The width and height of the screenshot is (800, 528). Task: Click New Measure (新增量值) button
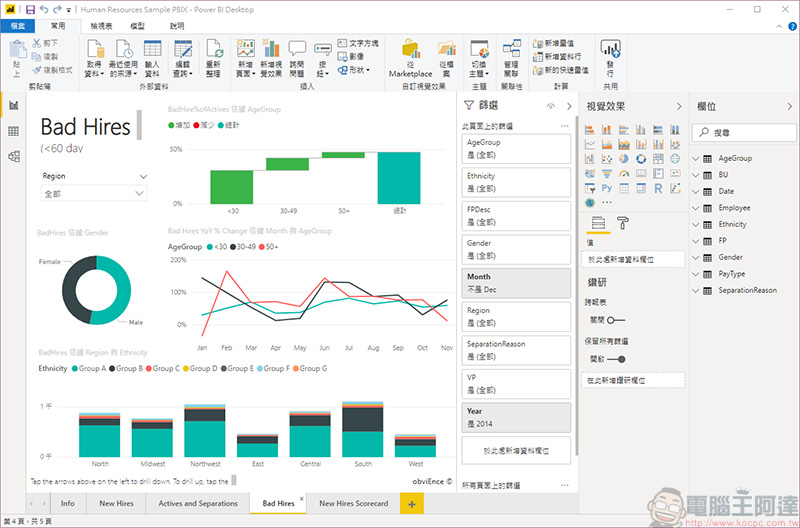554,43
